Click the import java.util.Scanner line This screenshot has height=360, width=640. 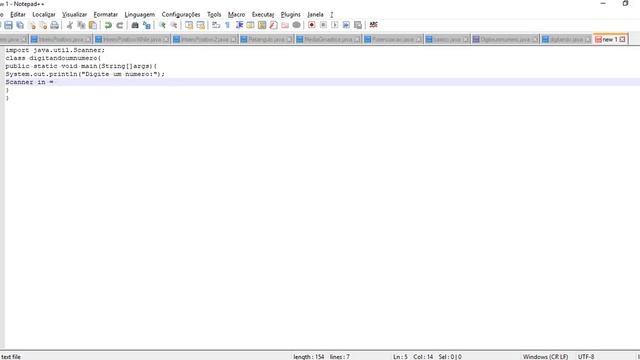[x=55, y=50]
